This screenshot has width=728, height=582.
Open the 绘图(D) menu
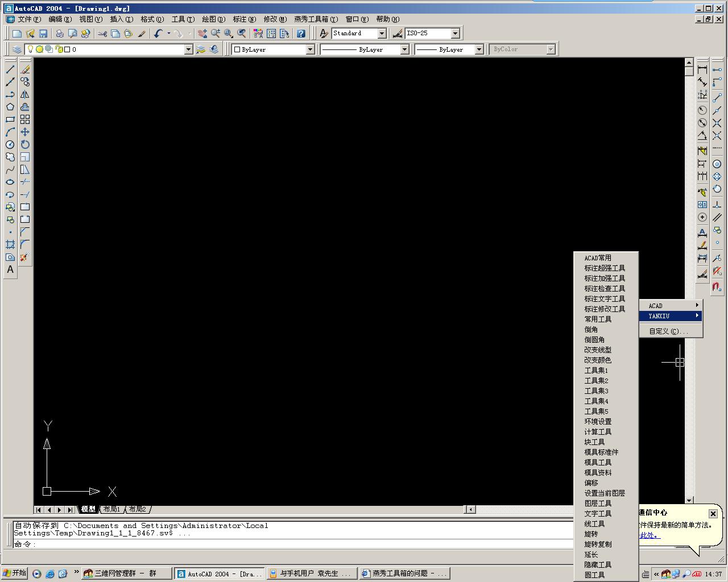[x=213, y=19]
